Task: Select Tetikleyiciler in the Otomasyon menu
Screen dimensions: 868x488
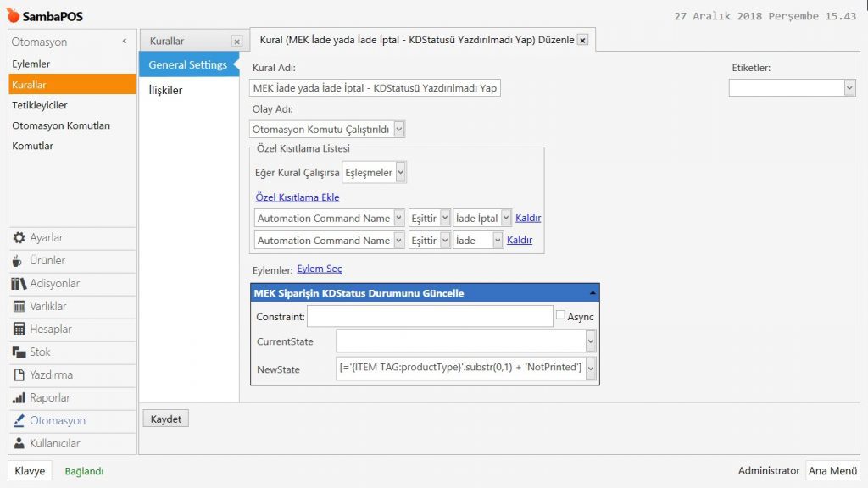Action: tap(40, 105)
